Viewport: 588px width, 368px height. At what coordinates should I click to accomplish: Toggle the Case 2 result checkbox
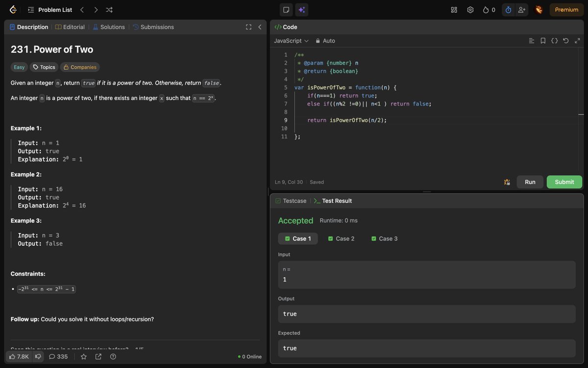coord(331,238)
